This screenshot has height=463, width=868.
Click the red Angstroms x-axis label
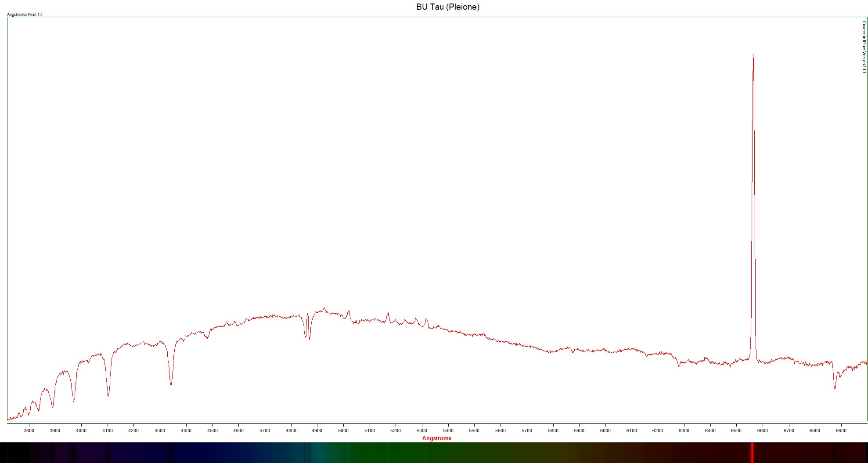(436, 438)
